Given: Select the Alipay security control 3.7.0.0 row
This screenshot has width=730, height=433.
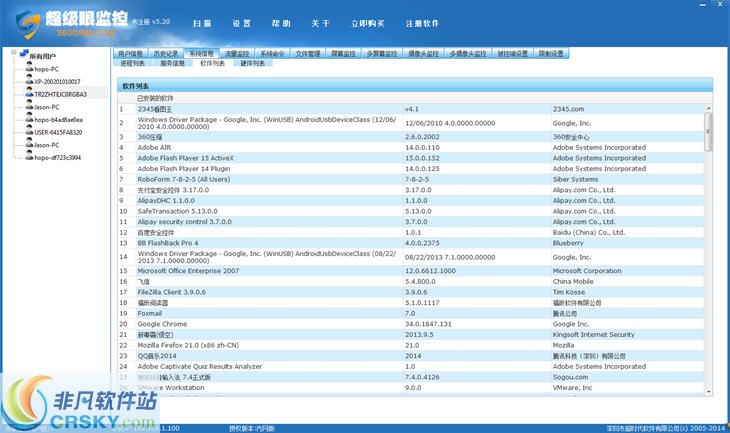Looking at the screenshot, I should click(x=411, y=222).
